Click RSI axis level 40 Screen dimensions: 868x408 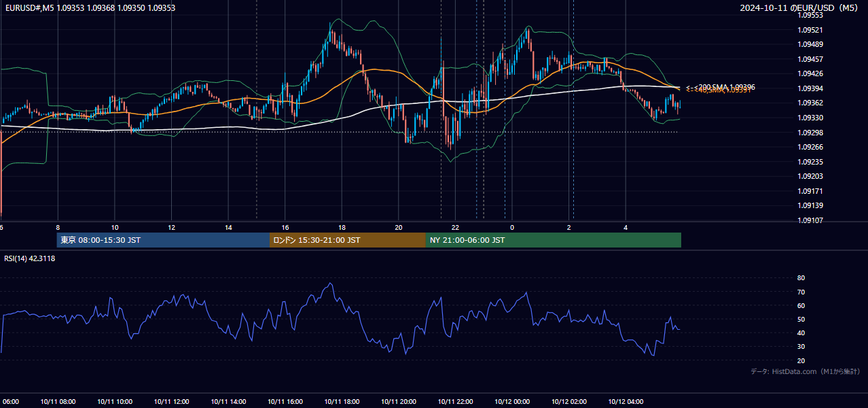[x=801, y=333]
